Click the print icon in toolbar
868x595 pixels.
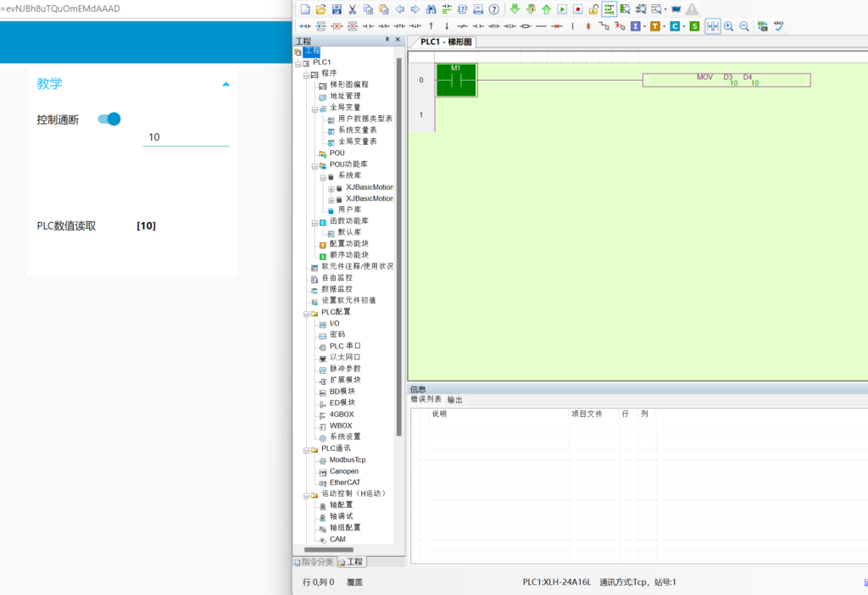[478, 8]
